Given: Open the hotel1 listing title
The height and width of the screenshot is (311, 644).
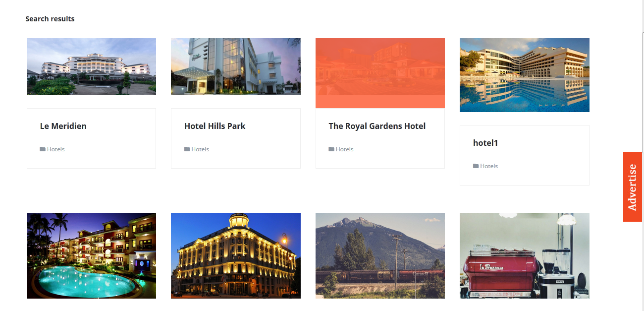Looking at the screenshot, I should (485, 143).
